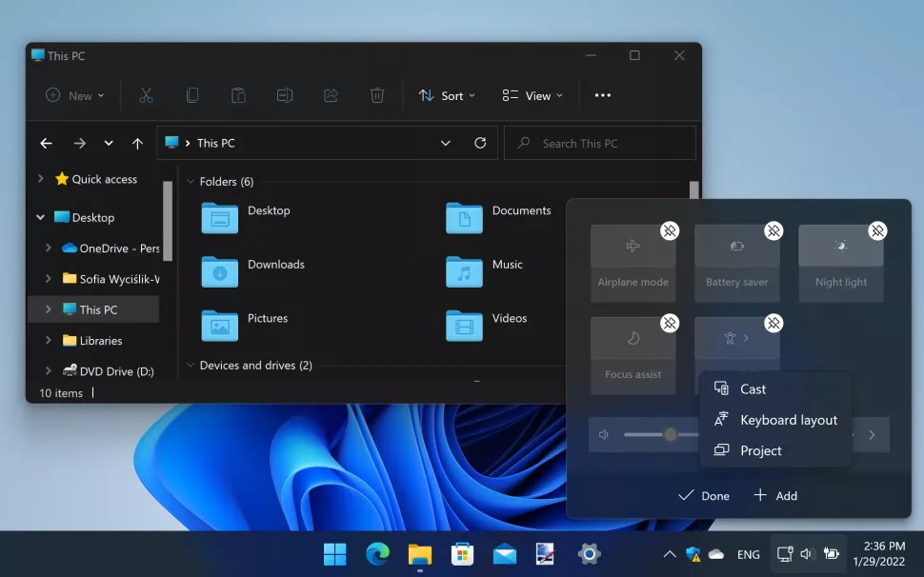Open Microsoft Store from taskbar
Screen dimensions: 924x577
463,554
